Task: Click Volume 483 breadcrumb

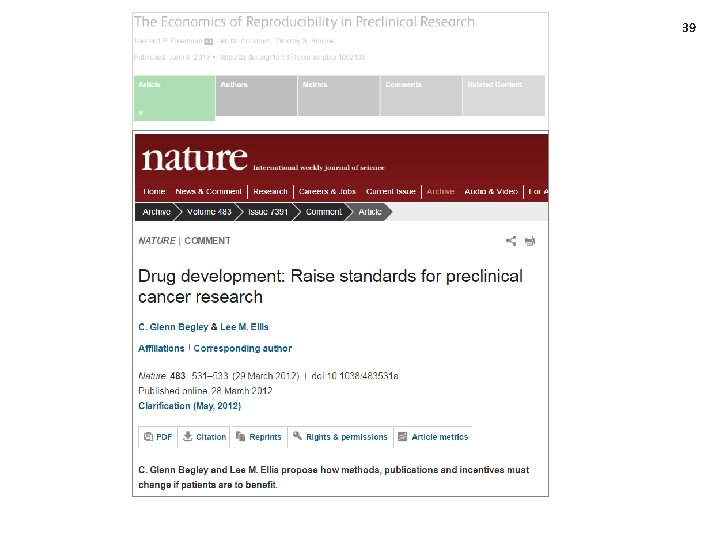Action: tap(209, 212)
